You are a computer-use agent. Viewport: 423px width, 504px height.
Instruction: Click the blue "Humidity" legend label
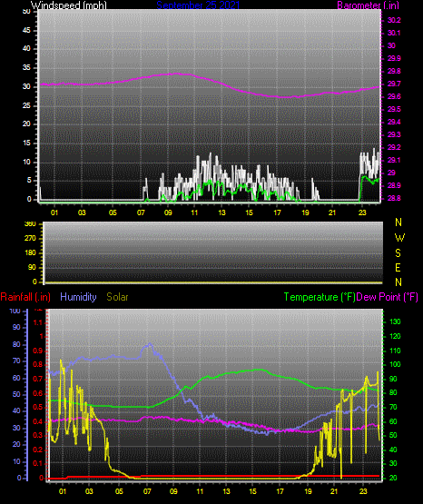[x=78, y=297]
